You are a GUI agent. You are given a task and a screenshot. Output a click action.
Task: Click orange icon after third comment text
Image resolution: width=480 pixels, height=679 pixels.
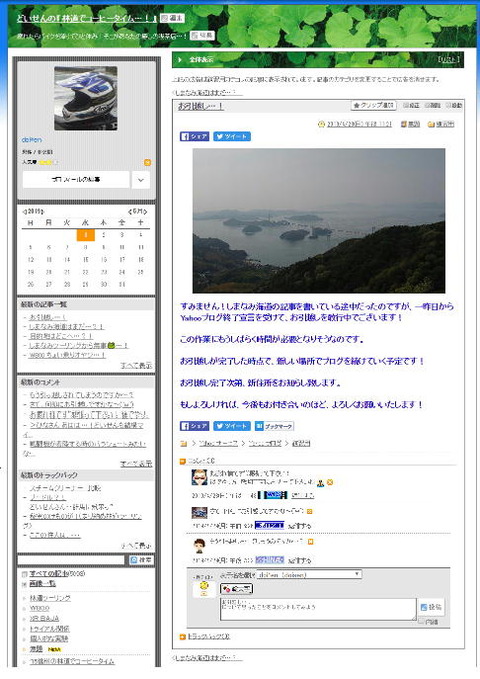click(310, 542)
